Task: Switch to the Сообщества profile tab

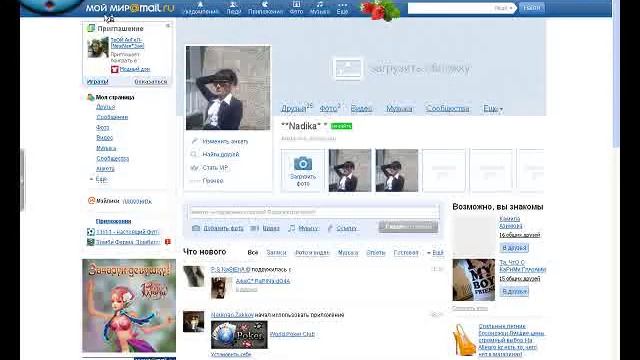Action: [447, 109]
